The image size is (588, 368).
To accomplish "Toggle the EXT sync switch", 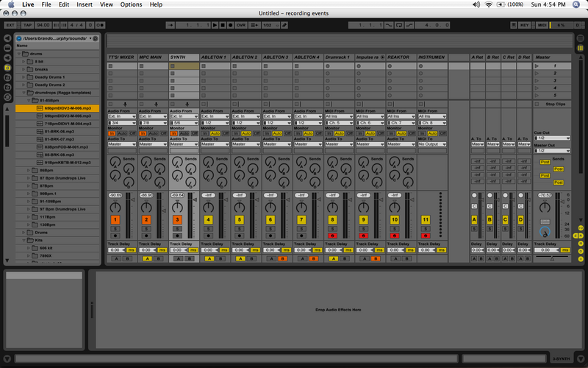I will [10, 25].
